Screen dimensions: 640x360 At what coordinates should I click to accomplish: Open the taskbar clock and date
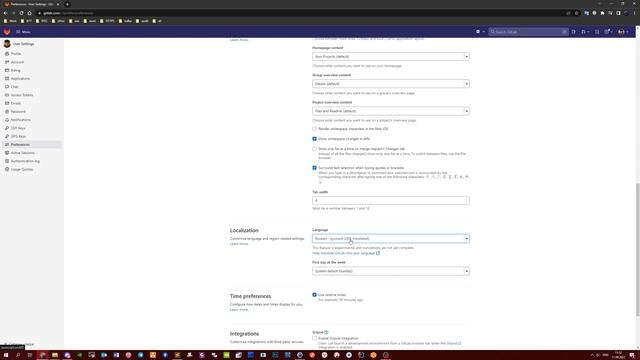click(x=618, y=355)
